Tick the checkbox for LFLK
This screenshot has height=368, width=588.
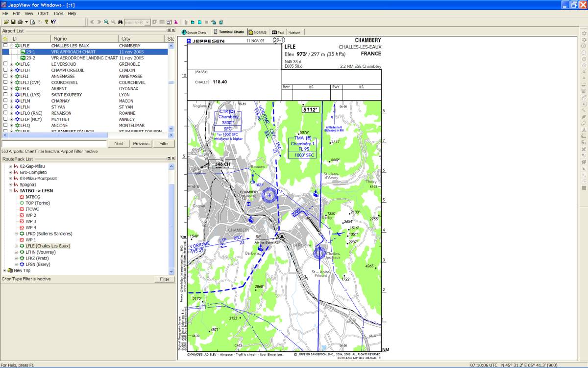pos(5,89)
